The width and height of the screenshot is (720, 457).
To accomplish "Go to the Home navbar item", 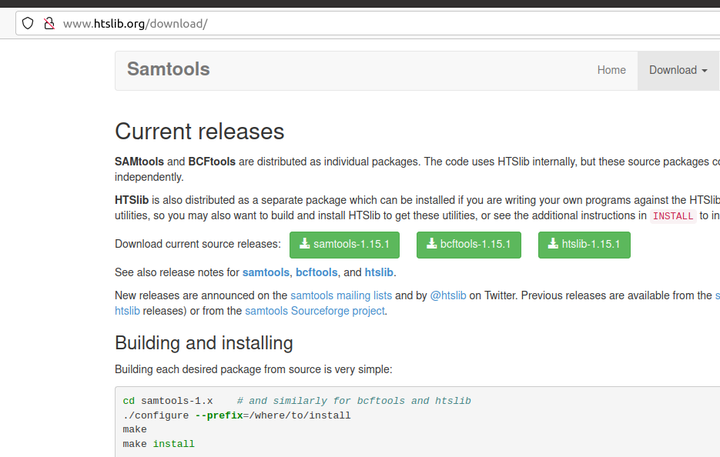I will [x=611, y=70].
